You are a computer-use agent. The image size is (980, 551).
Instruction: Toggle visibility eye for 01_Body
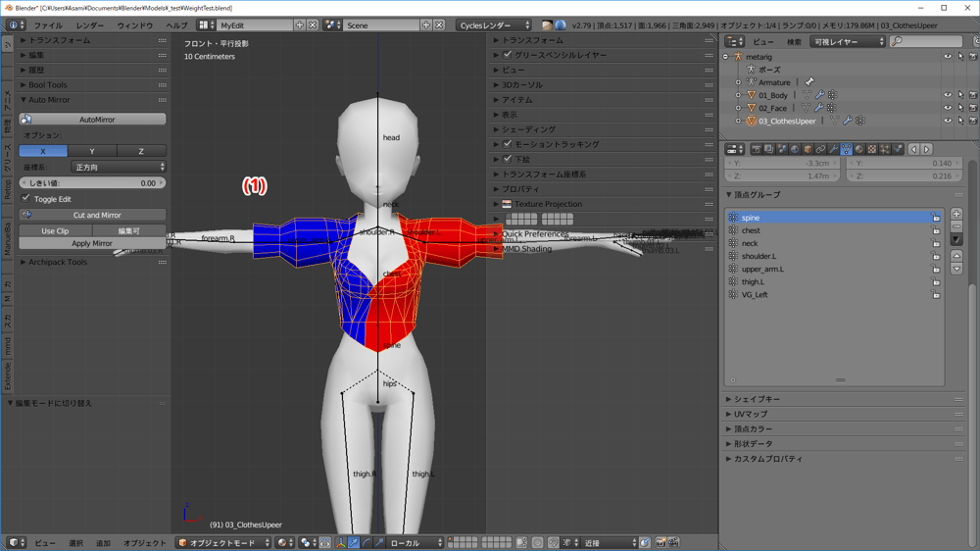948,95
